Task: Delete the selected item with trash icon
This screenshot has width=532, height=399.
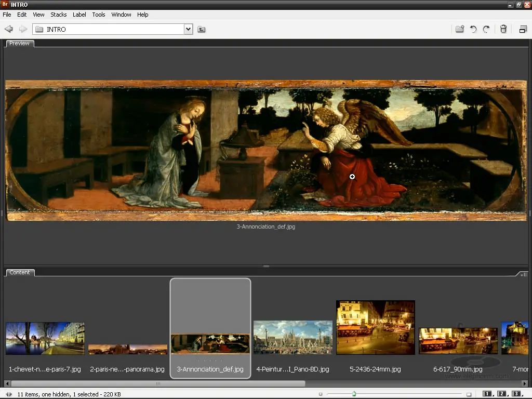Action: pyautogui.click(x=503, y=29)
